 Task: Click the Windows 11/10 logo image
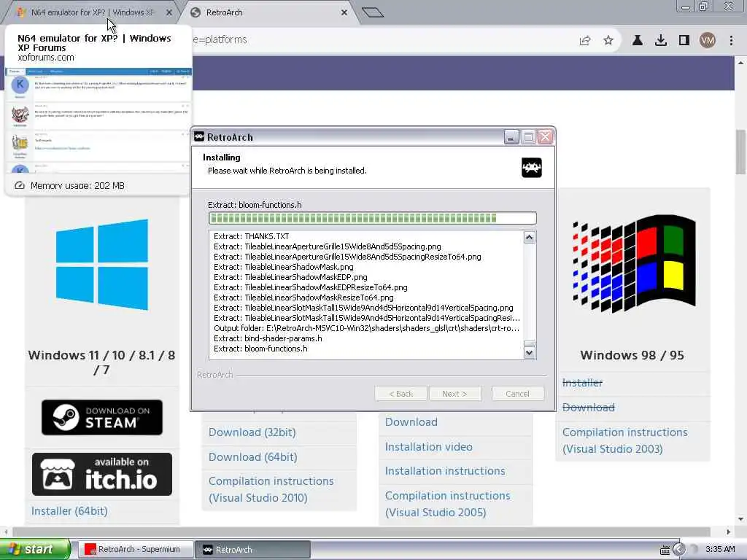tap(102, 265)
